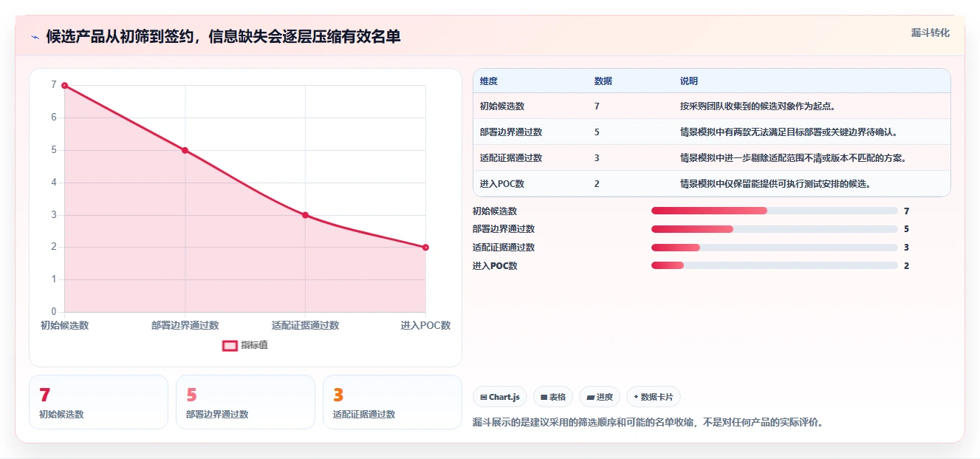This screenshot has height=459, width=980.
Task: Click the value 5 in the table
Action: coord(597,132)
